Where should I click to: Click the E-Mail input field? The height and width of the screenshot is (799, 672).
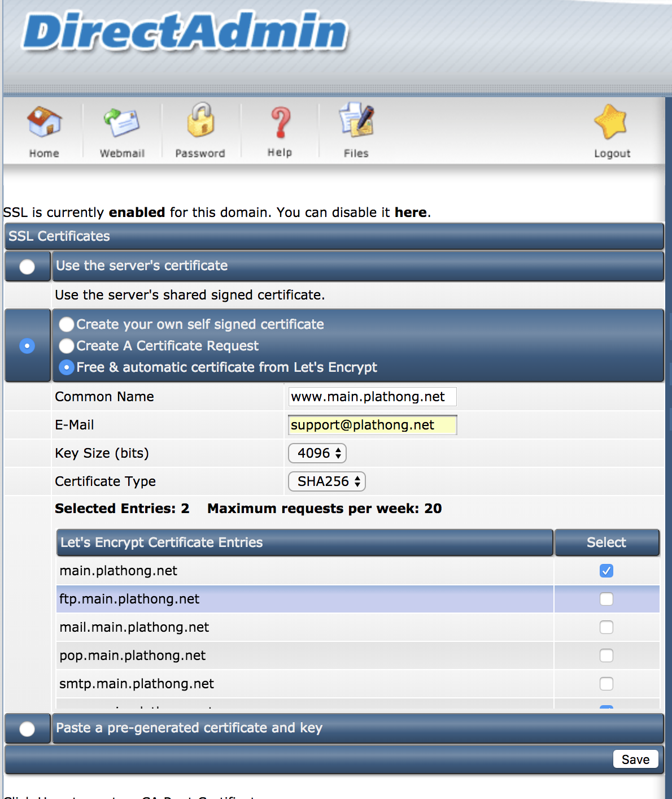coord(373,425)
